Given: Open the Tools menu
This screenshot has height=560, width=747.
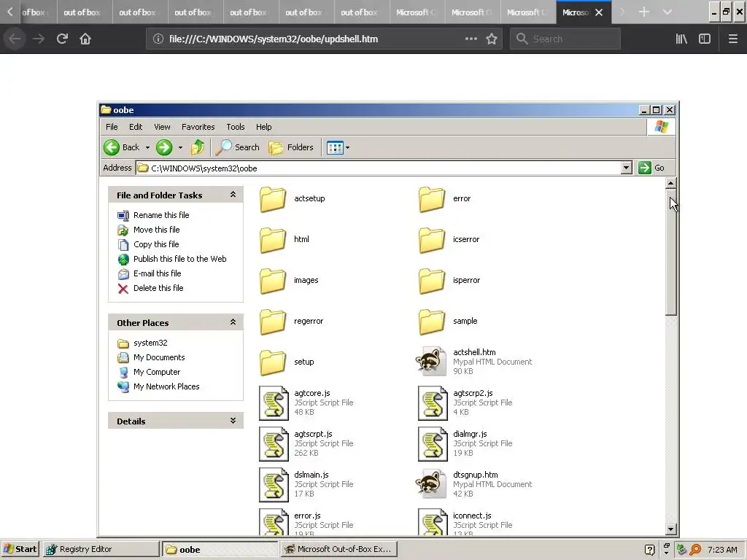Looking at the screenshot, I should tap(236, 127).
